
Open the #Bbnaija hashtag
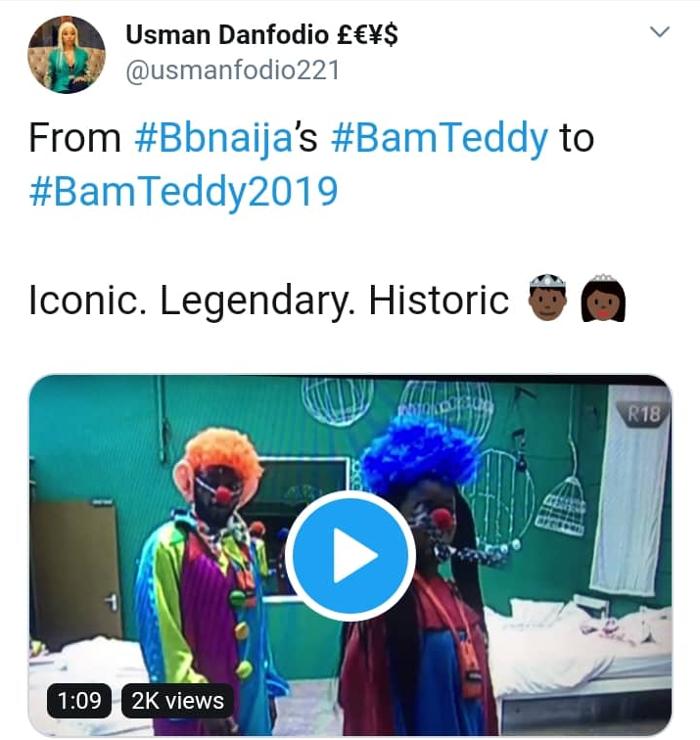pos(213,138)
